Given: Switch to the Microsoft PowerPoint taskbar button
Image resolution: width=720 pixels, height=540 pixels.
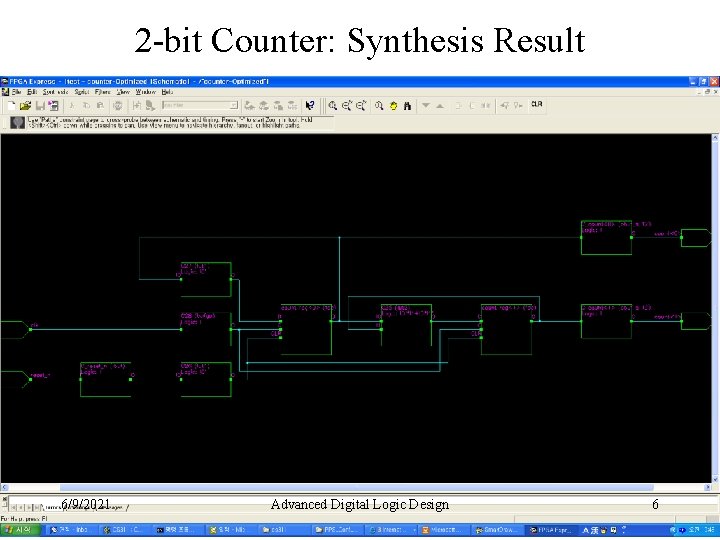Looking at the screenshot, I should click(444, 530).
